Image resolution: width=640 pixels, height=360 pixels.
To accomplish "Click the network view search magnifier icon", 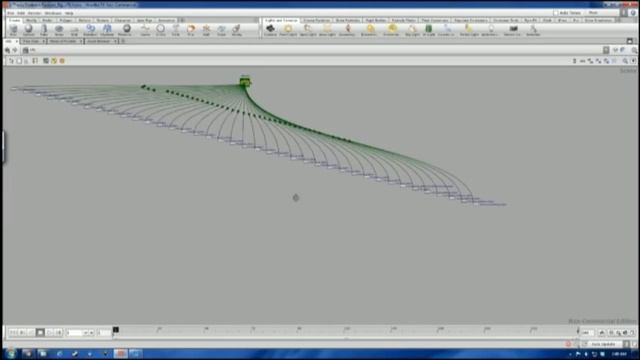I will (x=625, y=61).
